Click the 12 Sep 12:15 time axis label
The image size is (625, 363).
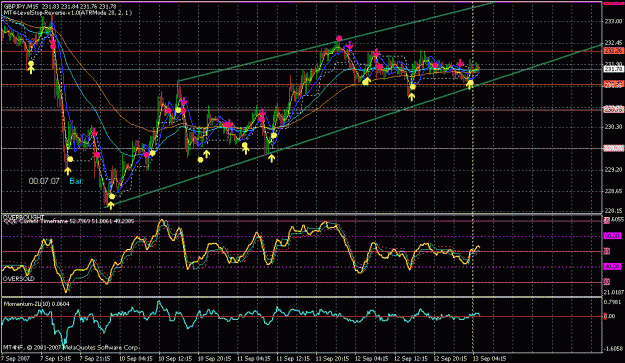coord(411,358)
